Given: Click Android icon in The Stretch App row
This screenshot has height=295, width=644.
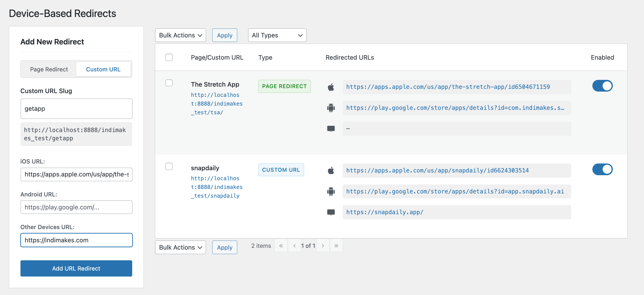Looking at the screenshot, I should (331, 108).
